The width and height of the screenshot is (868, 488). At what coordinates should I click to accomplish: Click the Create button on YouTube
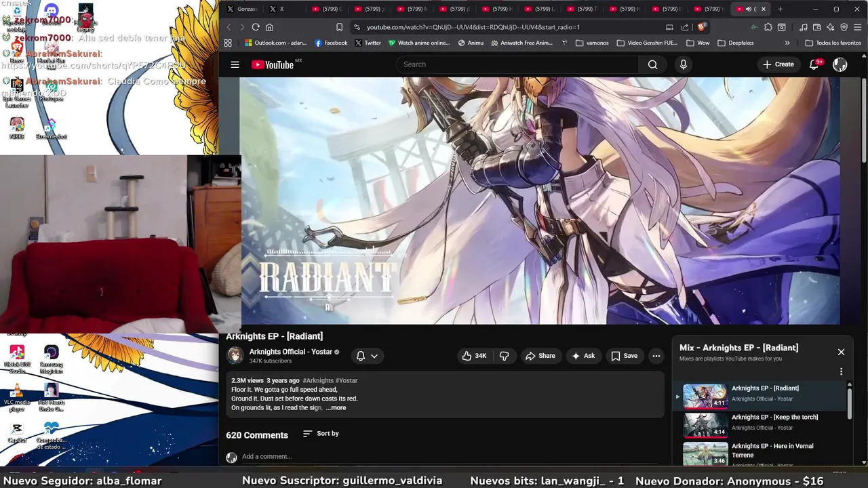(778, 64)
